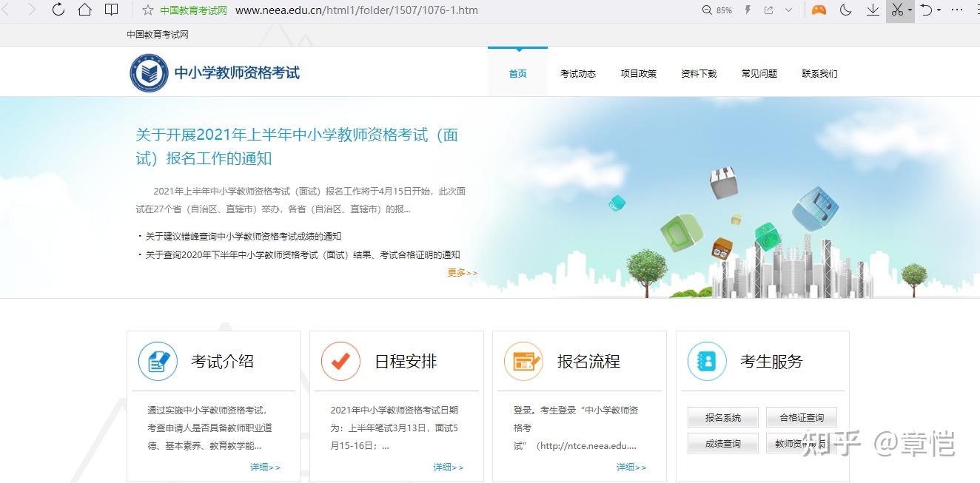
Task: Expand the dropdown arrow beside scissors tool
Action: [910, 10]
